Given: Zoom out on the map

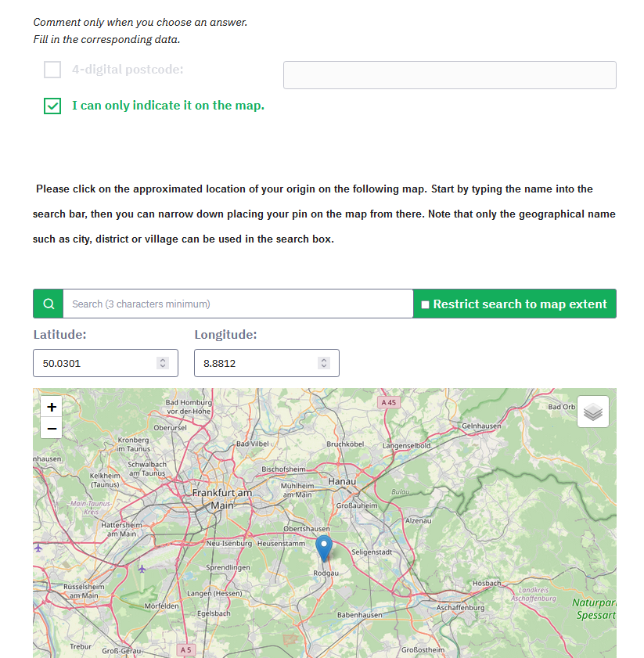Looking at the screenshot, I should coord(52,428).
